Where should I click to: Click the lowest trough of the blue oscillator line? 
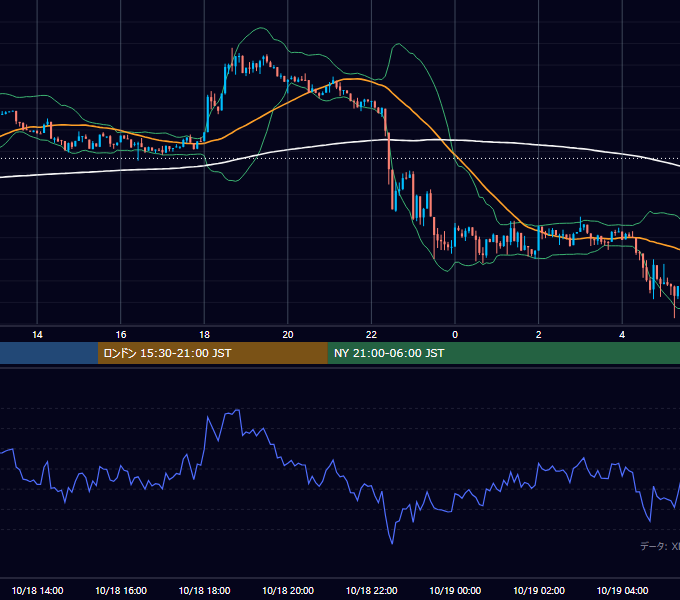pos(392,543)
